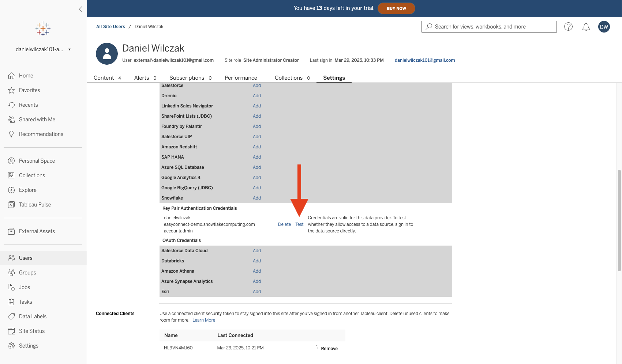Add Amazon Athena OAuth credentials
Image resolution: width=622 pixels, height=364 pixels.
[257, 271]
